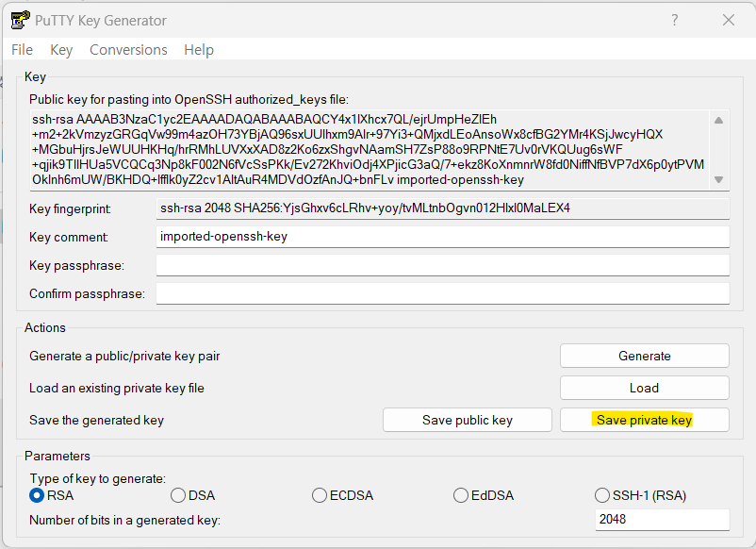756x549 pixels.
Task: Click the Generate button
Action: coord(644,356)
